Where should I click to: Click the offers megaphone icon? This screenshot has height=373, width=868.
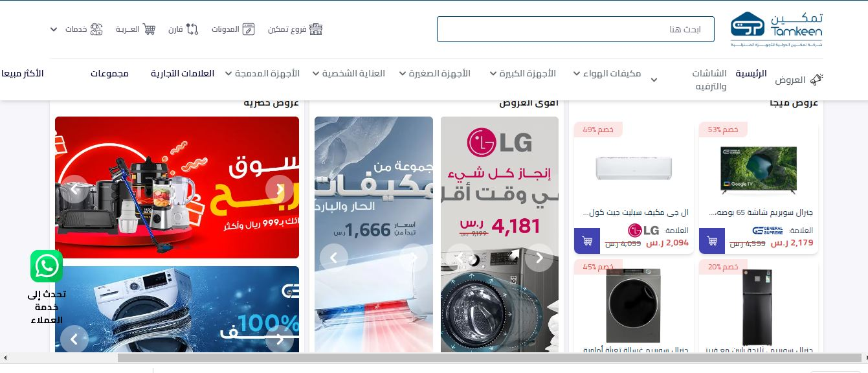click(816, 80)
